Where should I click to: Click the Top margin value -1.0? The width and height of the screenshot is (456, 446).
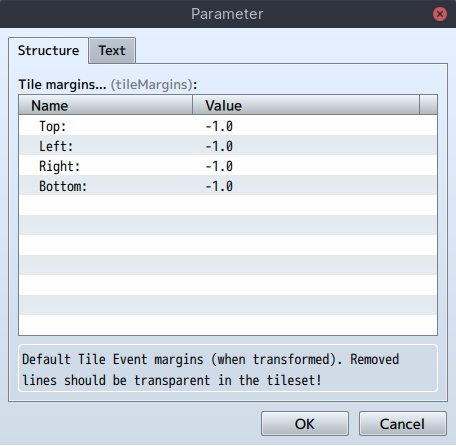[x=219, y=126]
